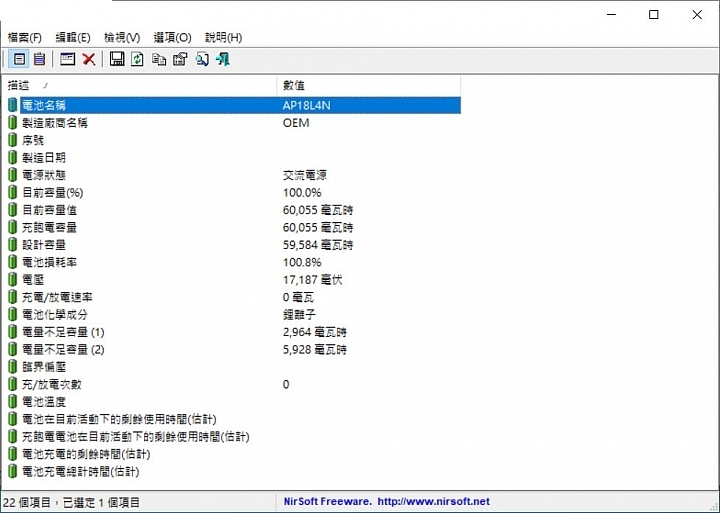The image size is (720, 513).
Task: Click the battery icon beside 電池損耗率
Action: (x=13, y=262)
